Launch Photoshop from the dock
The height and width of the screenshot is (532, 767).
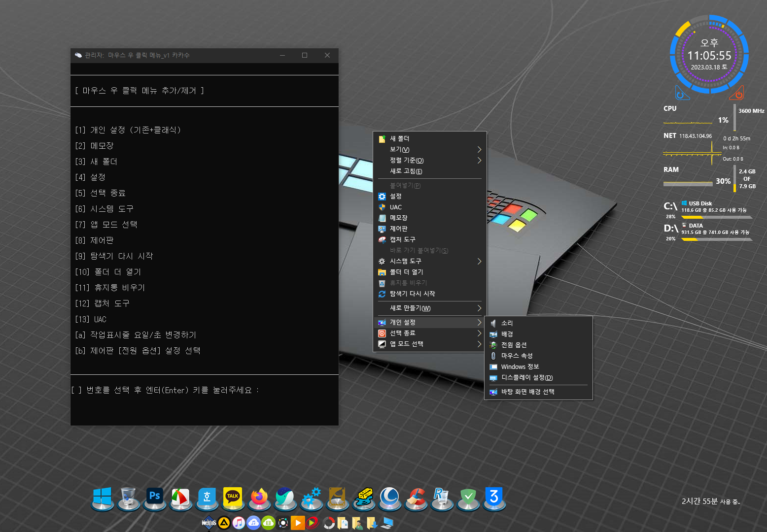[154, 498]
